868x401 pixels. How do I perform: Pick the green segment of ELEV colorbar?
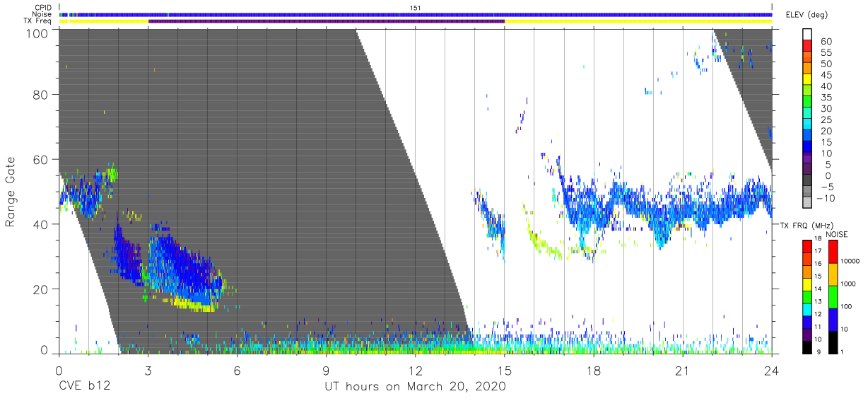(808, 103)
